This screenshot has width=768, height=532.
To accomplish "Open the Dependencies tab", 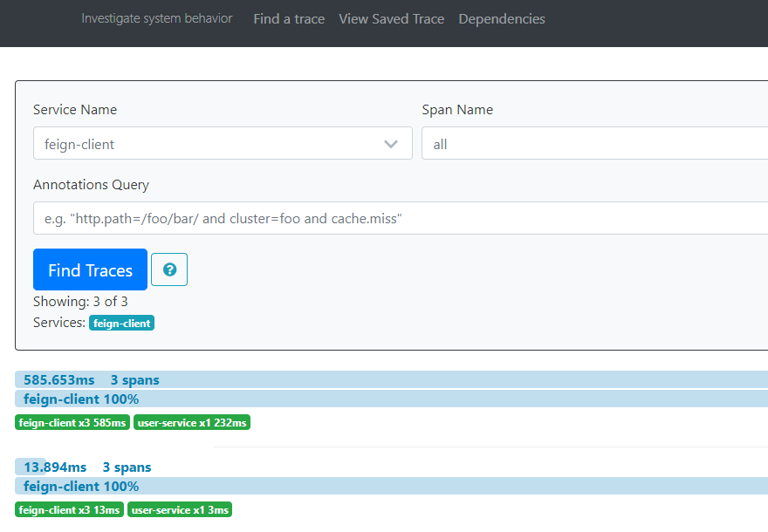I will click(x=502, y=19).
